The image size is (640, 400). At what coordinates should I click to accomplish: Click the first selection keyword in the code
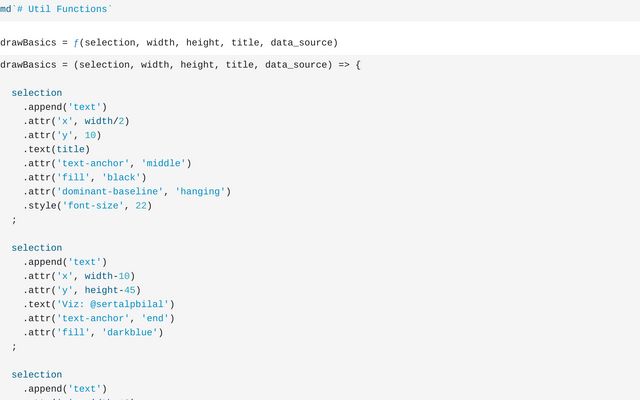coord(37,93)
